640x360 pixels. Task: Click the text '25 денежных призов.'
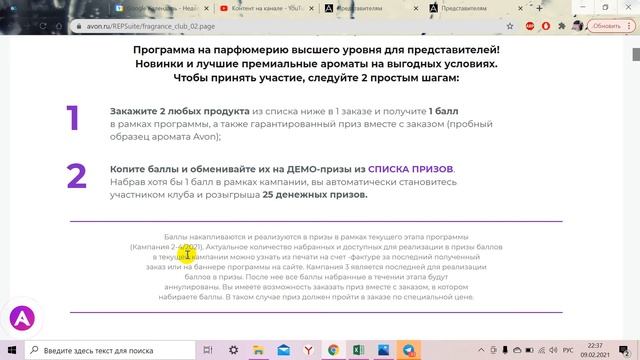315,195
